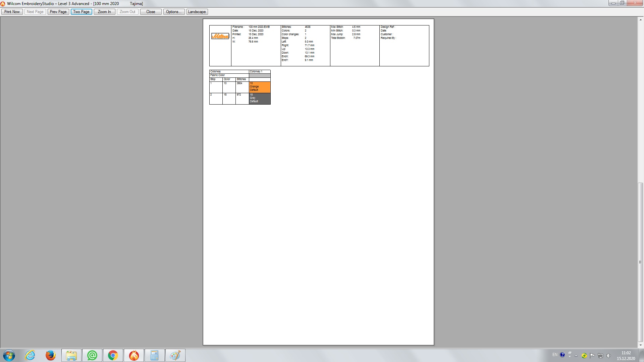Go to previous page with Prev Page
644x362 pixels.
click(58, 12)
